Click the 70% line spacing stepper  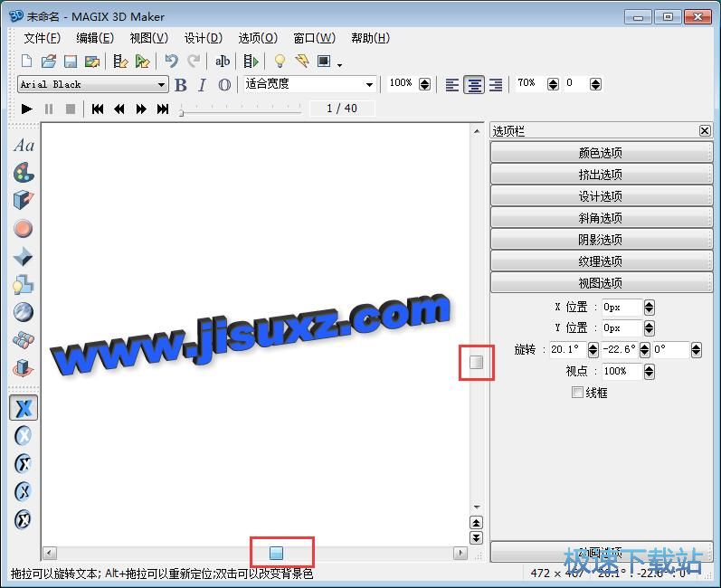(x=553, y=84)
